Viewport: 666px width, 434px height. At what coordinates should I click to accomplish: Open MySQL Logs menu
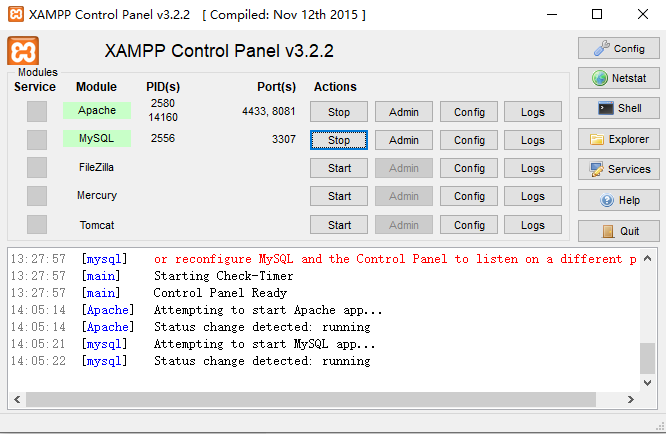(533, 140)
